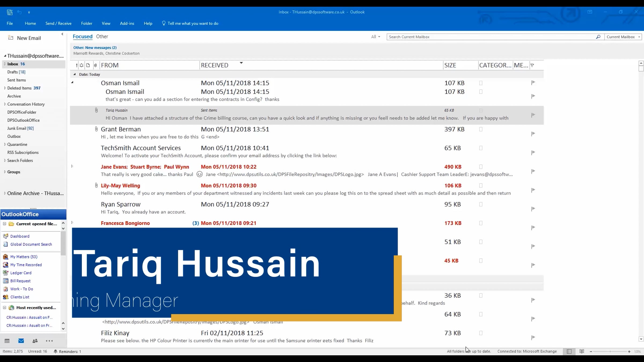Click the search magnifier icon
This screenshot has width=644, height=362.
click(598, 37)
